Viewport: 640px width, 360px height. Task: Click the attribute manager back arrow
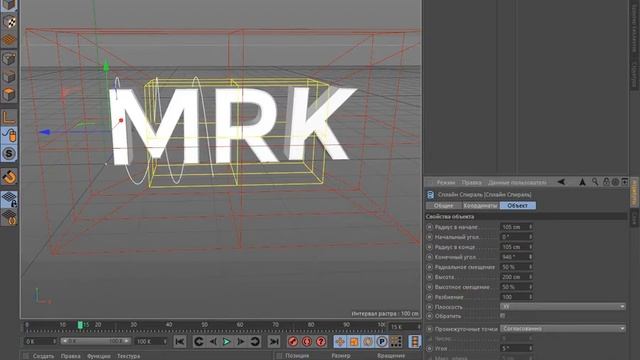point(561,182)
